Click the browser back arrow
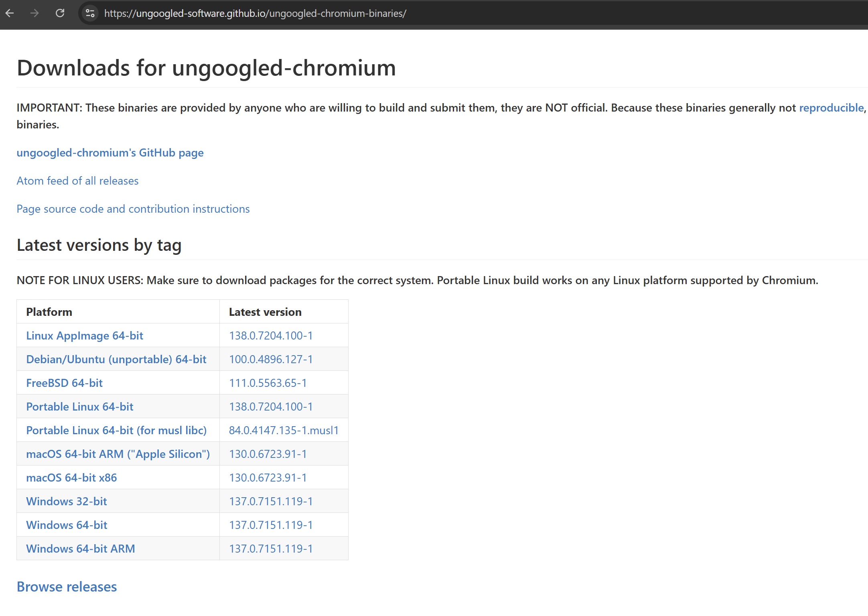Viewport: 868px width, 616px height. [x=10, y=13]
